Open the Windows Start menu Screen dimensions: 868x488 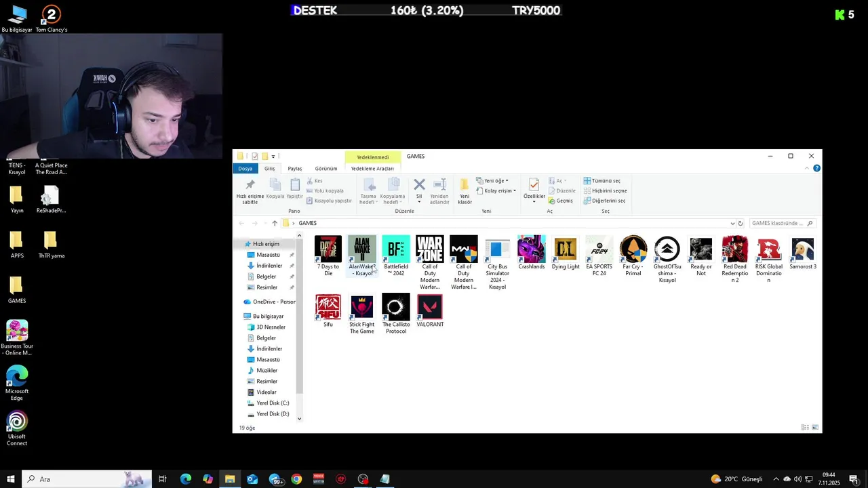[11, 479]
